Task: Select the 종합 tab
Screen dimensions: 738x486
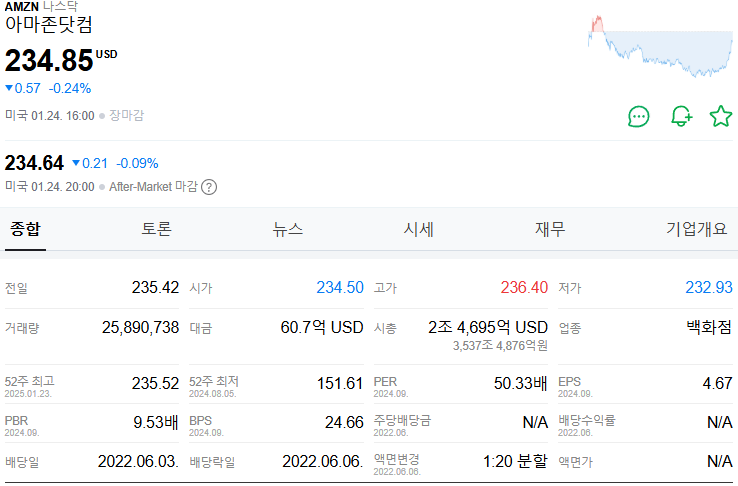Action: pos(25,229)
